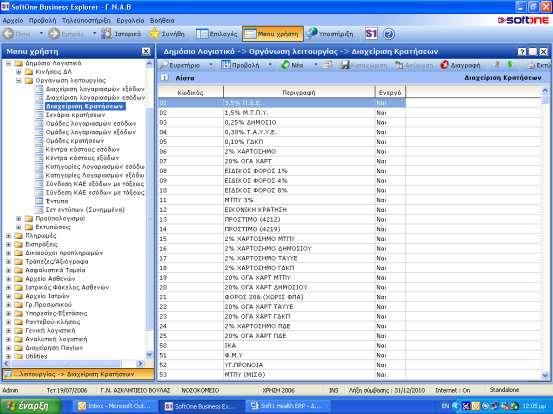Click the list icon beside Λίστα
The height and width of the screenshot is (414, 553).
[164, 78]
